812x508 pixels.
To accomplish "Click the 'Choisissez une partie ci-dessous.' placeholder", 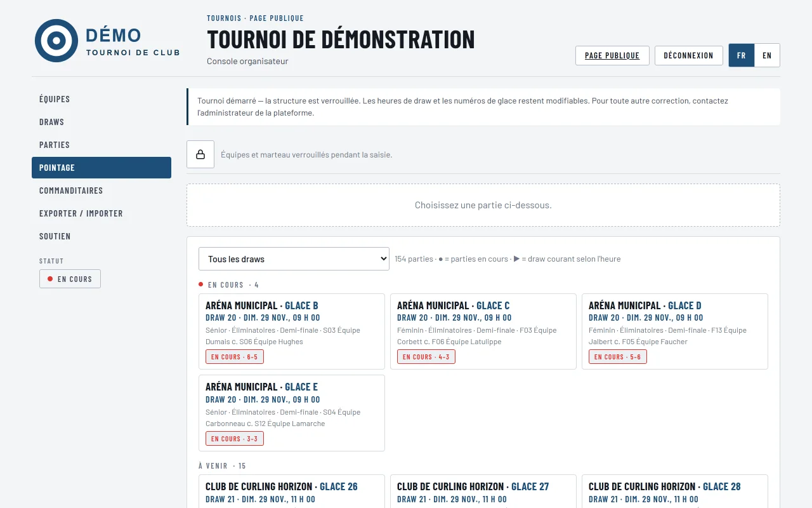I will tap(483, 205).
